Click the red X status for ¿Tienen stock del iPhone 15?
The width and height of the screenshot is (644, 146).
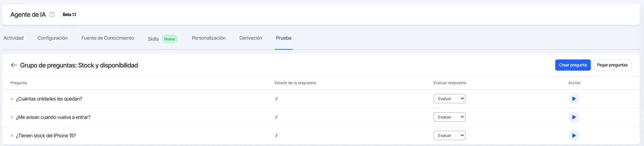pos(276,136)
